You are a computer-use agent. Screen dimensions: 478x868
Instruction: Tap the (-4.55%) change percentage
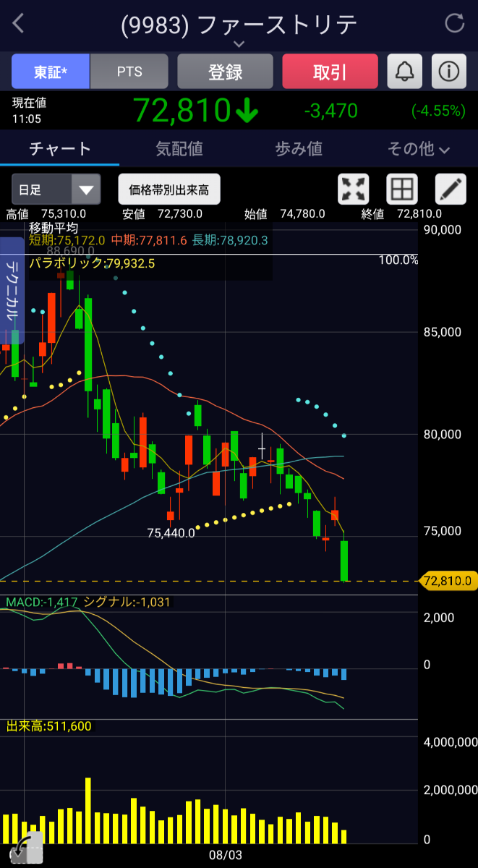tap(439, 111)
